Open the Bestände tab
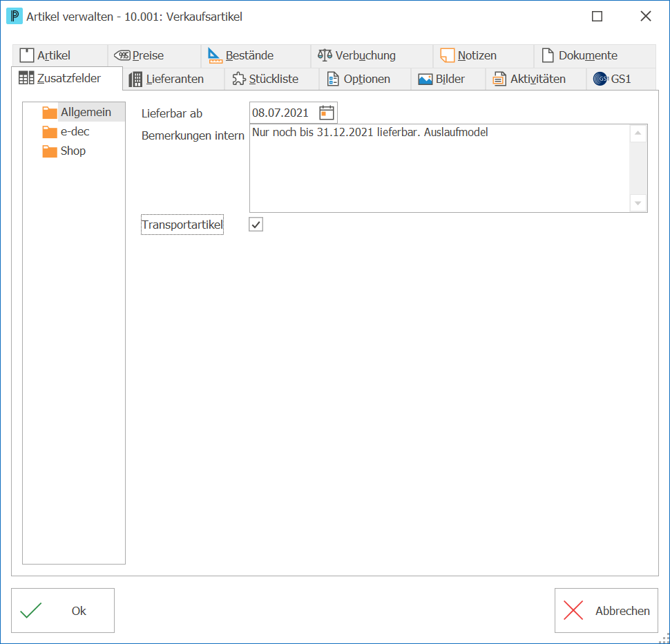This screenshot has width=670, height=644. coord(256,55)
